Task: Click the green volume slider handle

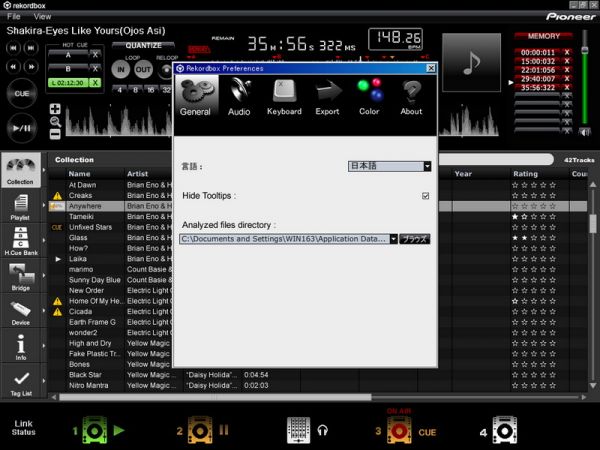Action: 585,50
